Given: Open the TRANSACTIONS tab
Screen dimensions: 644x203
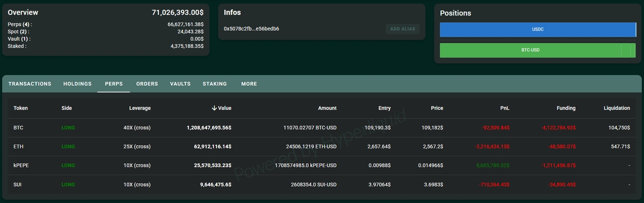Looking at the screenshot, I should point(30,84).
